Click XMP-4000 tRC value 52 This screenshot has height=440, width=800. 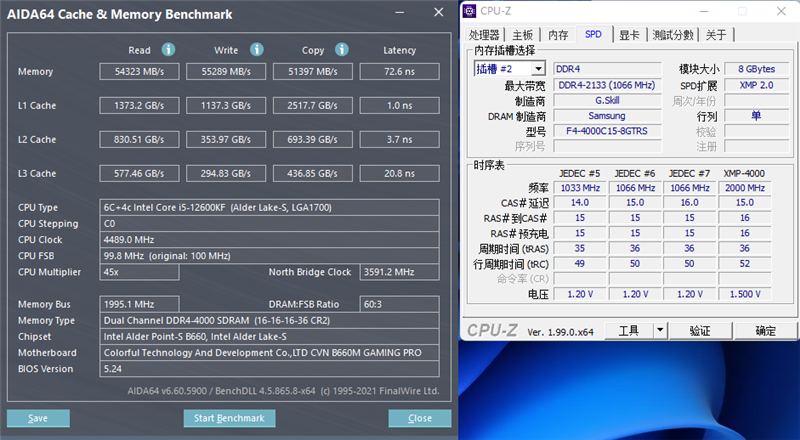744,264
